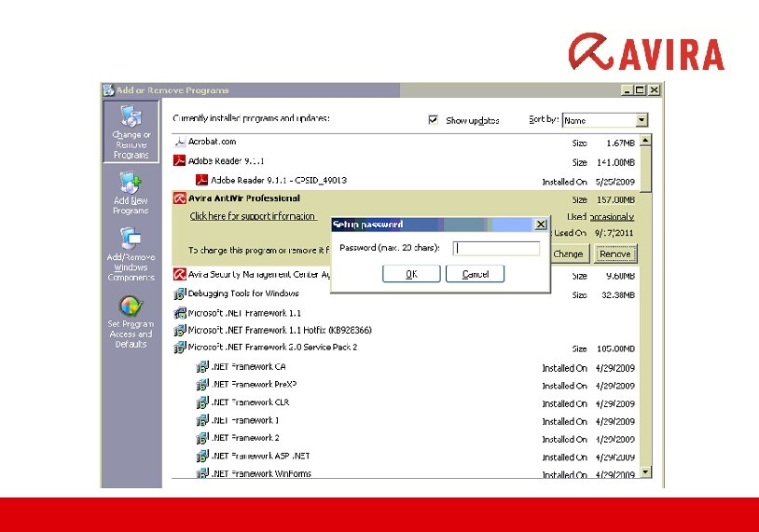The height and width of the screenshot is (532, 759).
Task: Focus the Password input field
Action: point(496,248)
